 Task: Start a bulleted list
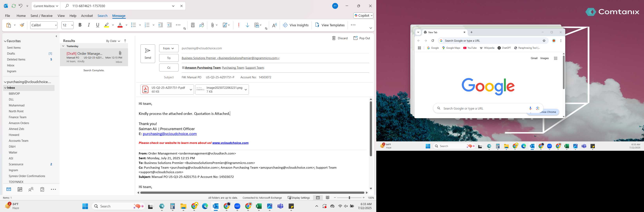tap(133, 25)
